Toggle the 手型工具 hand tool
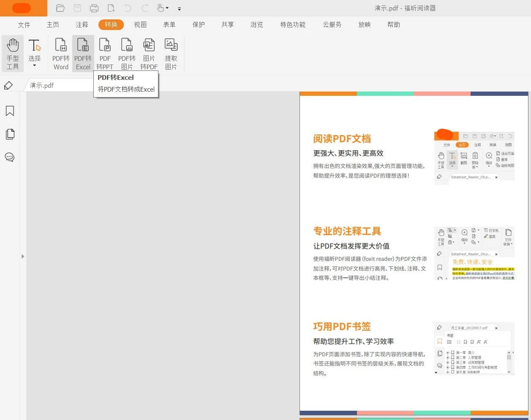This screenshot has width=531, height=420. coord(13,53)
